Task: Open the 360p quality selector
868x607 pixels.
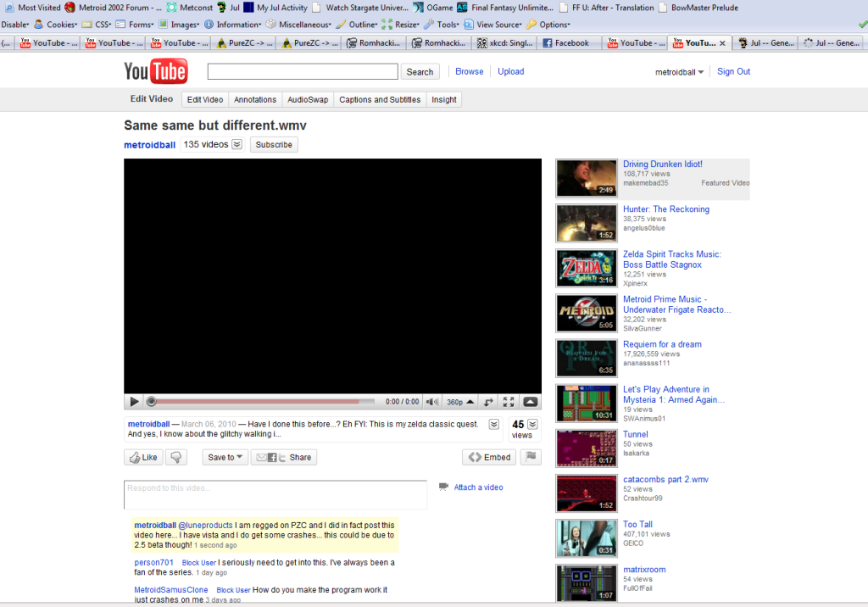Action: click(x=461, y=402)
